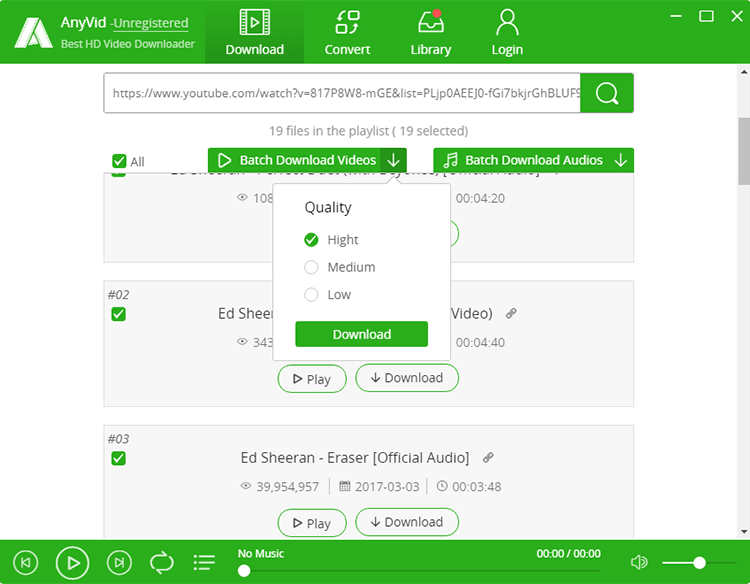Click the No Music label
750x584 pixels.
(x=261, y=553)
